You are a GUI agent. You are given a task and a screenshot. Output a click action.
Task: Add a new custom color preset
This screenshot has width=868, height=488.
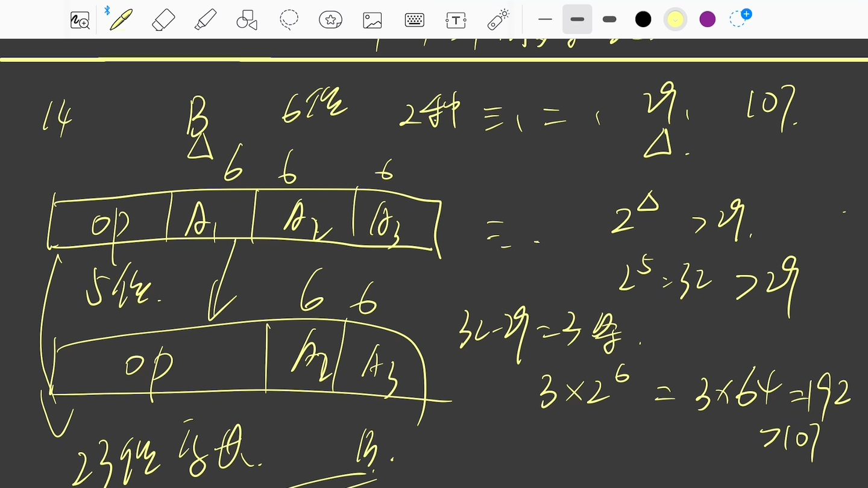[740, 18]
